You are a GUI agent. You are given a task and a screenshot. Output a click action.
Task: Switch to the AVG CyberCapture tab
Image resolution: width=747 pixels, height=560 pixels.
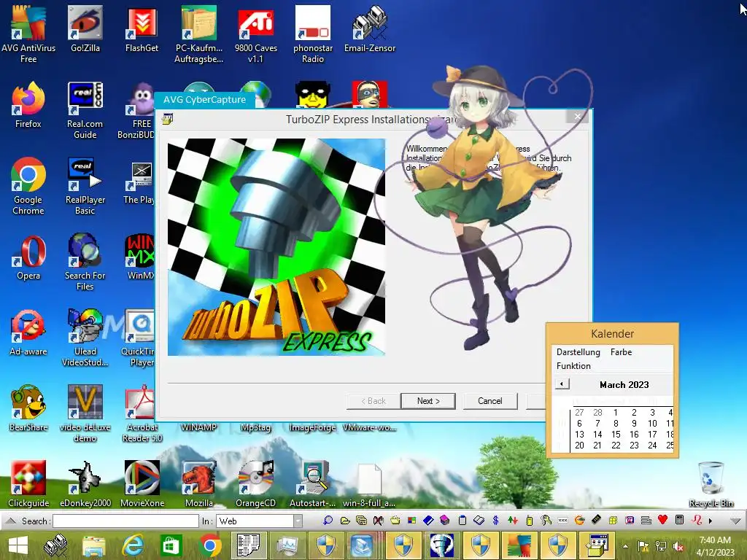click(x=204, y=99)
